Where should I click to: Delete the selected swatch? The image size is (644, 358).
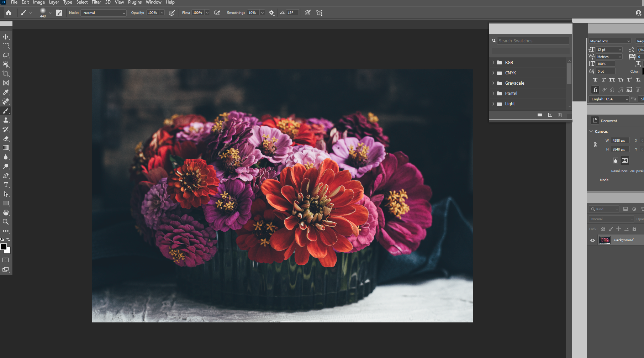pyautogui.click(x=560, y=115)
